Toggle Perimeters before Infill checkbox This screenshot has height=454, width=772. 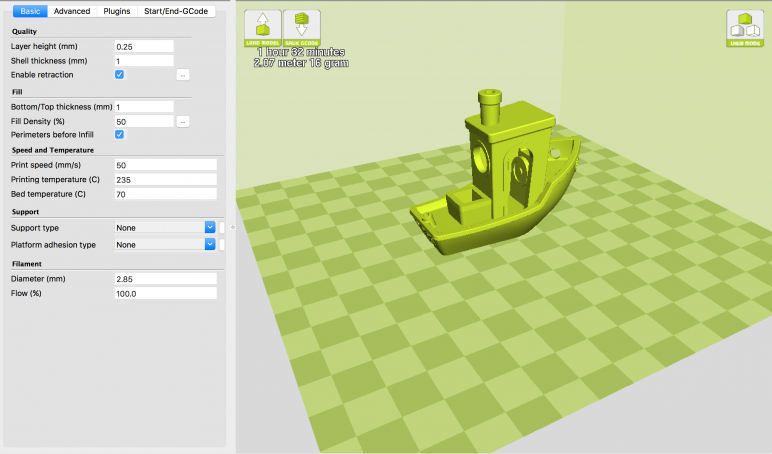click(119, 134)
